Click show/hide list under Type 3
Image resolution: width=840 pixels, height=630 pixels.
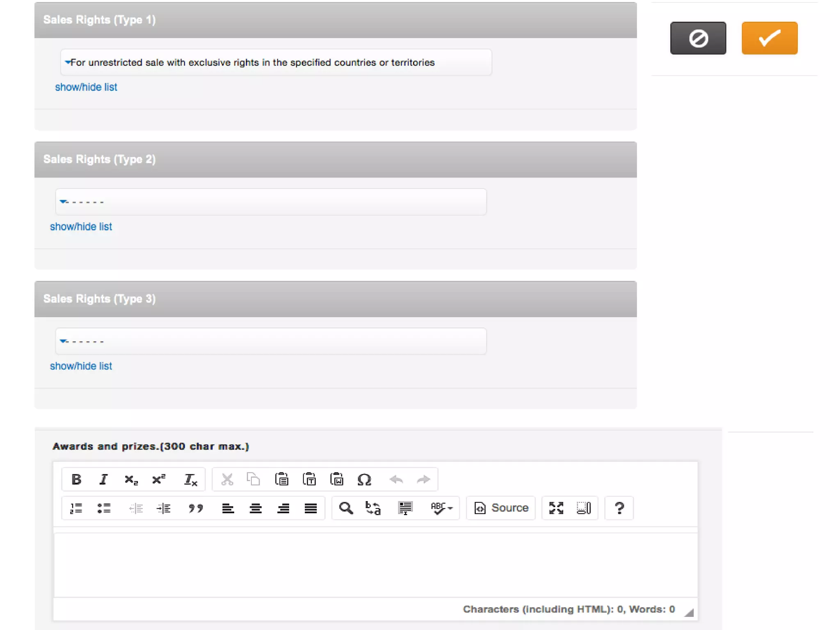pos(81,366)
